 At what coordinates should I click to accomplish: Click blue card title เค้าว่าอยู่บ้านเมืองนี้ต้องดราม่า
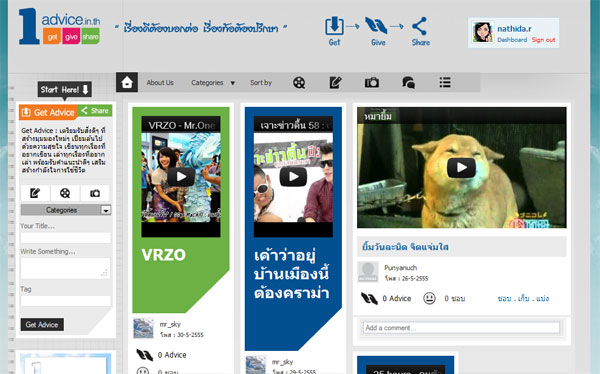point(292,274)
